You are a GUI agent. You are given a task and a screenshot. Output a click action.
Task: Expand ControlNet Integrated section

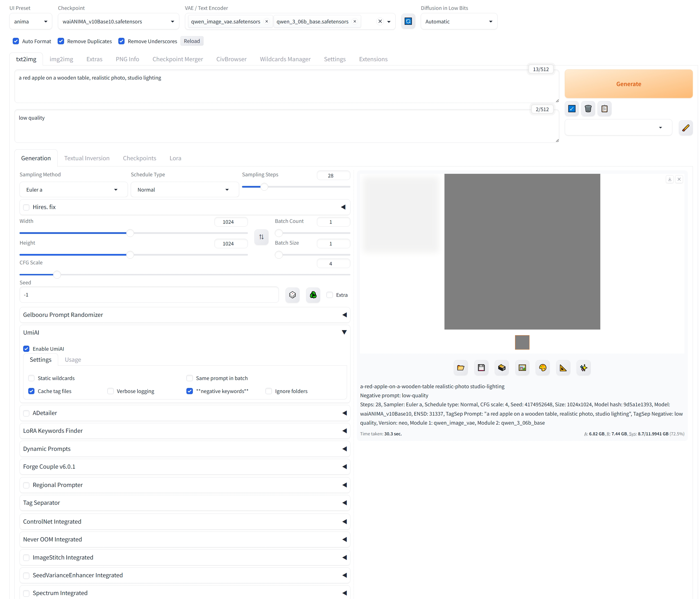185,522
